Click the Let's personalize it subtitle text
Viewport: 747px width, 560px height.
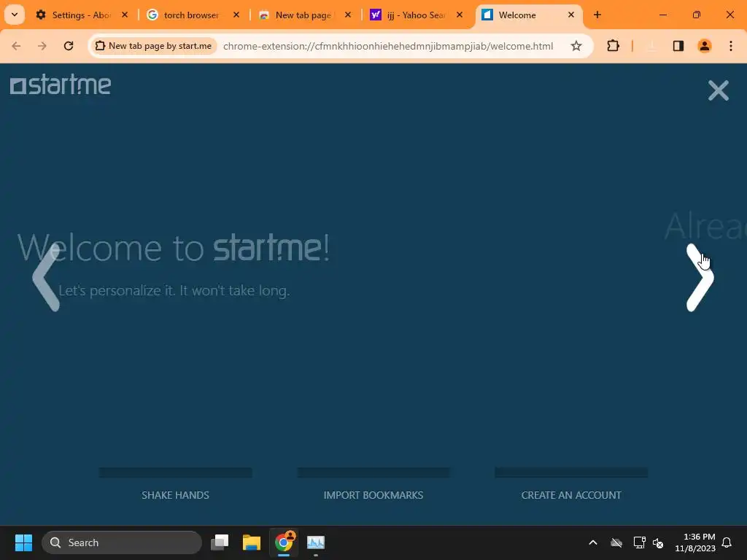174,290
